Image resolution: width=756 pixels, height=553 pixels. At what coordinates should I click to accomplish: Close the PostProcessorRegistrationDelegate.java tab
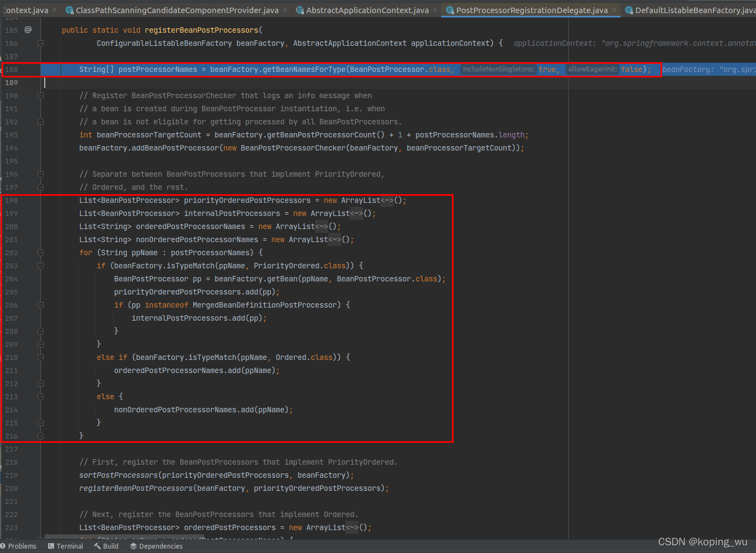614,10
